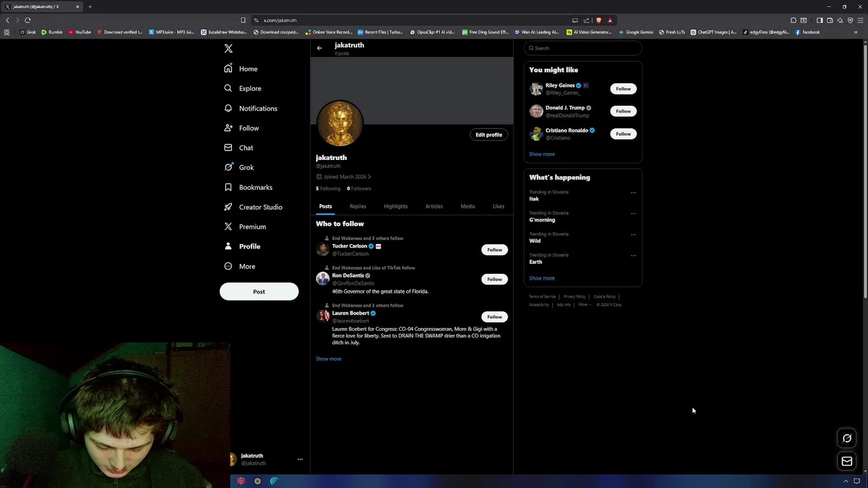Open Bookmarks in the sidebar
868x488 pixels.
click(248, 187)
